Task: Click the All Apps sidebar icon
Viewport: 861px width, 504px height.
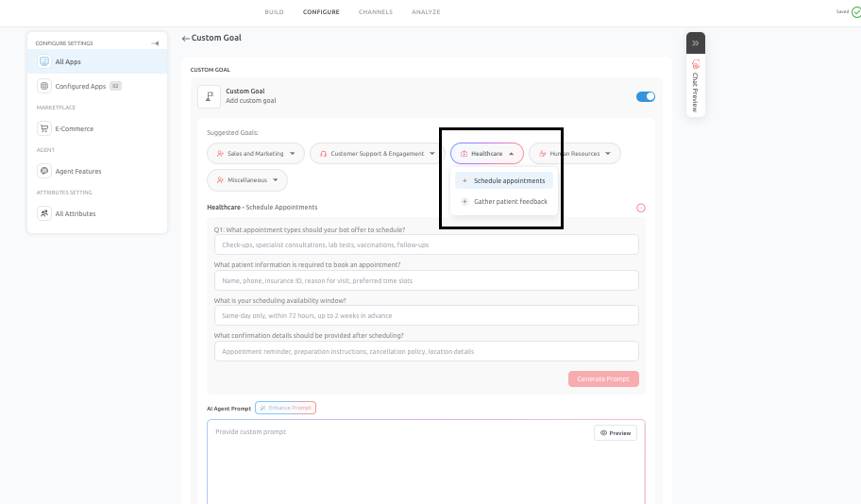Action: [x=44, y=61]
